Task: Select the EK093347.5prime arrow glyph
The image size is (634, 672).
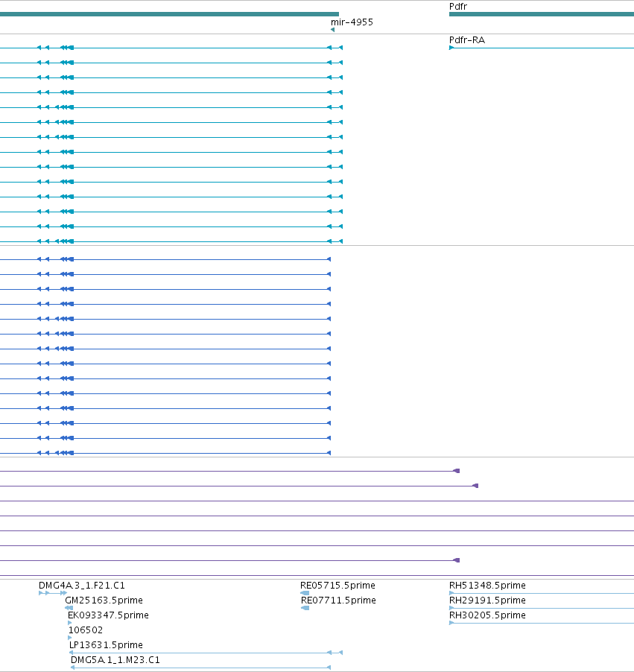Action: click(x=70, y=623)
